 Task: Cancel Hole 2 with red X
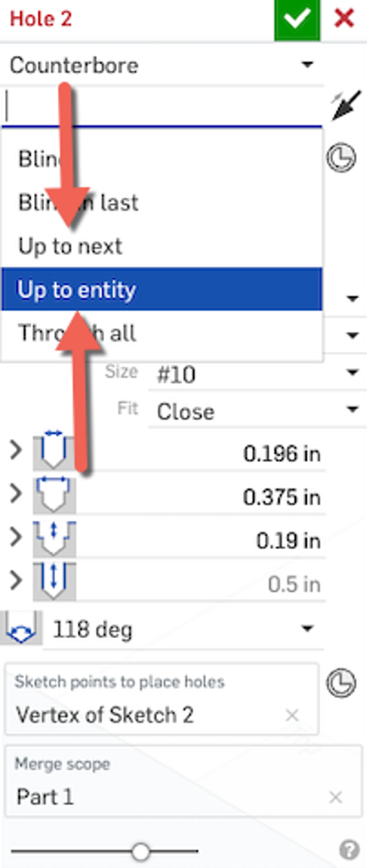[x=345, y=18]
